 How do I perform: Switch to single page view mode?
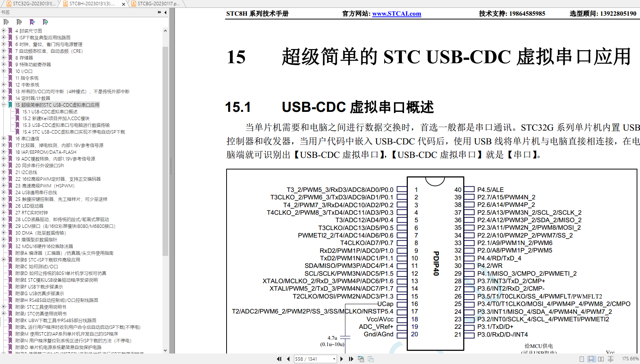pyautogui.click(x=582, y=359)
